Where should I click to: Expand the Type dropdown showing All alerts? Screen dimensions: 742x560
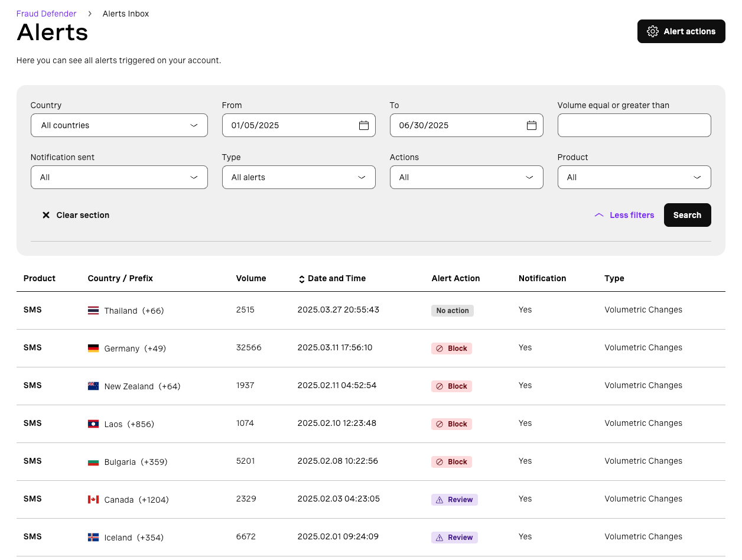(x=299, y=177)
